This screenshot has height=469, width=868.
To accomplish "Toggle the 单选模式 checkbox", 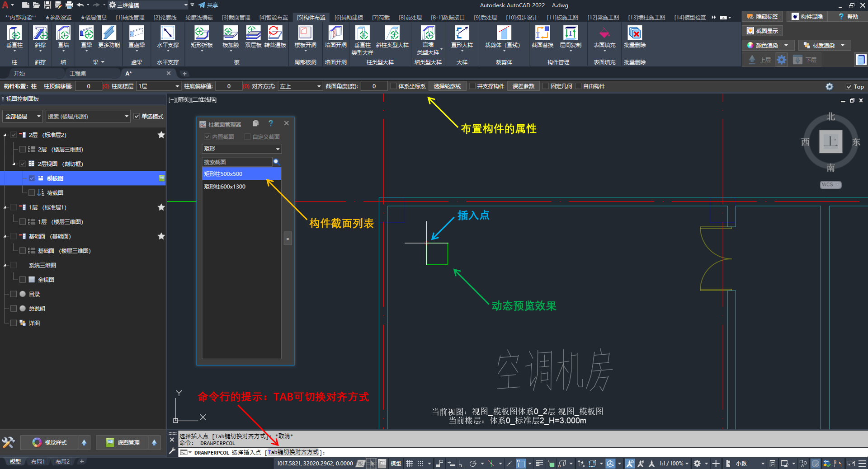I will click(137, 117).
